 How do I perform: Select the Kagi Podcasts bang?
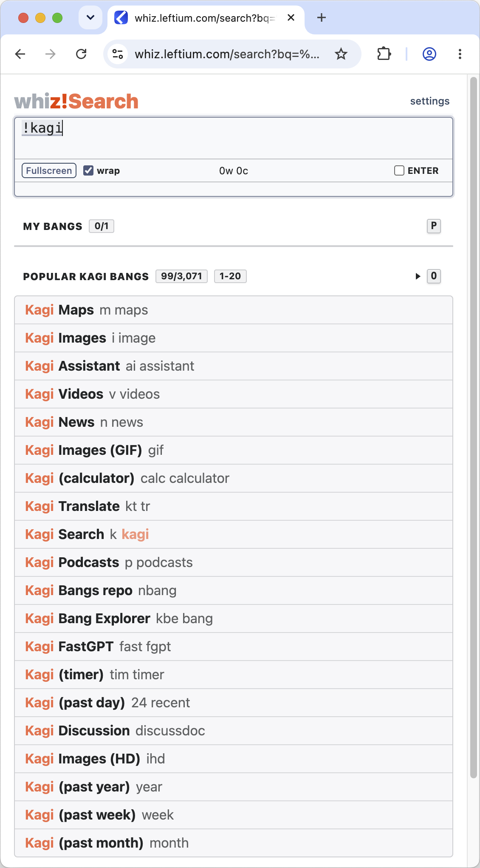234,562
